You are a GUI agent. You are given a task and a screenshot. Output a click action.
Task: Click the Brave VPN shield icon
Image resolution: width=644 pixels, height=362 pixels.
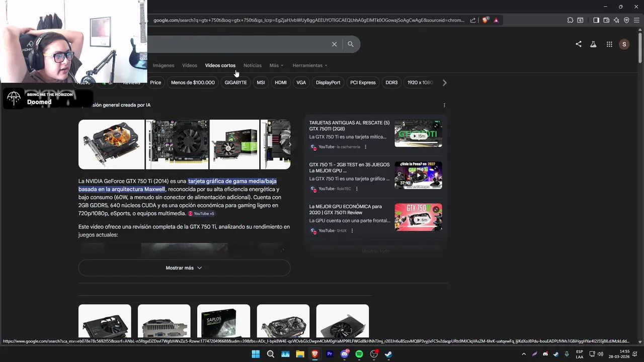626,20
